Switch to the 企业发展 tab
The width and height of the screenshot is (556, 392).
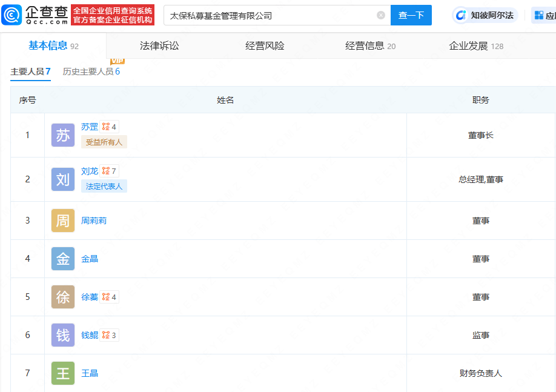coord(476,46)
